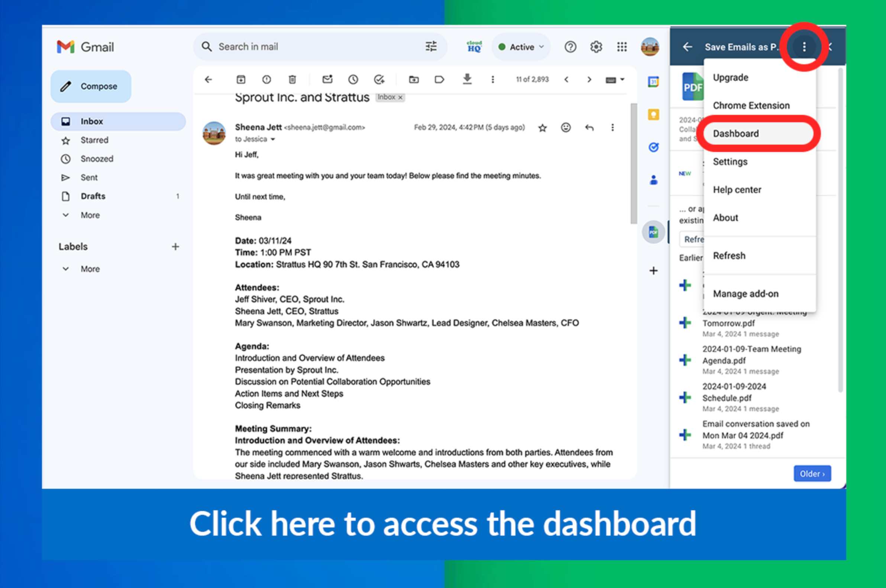Viewport: 886px width, 588px height.
Task: Open input tools keyboard dropdown
Action: (x=615, y=80)
